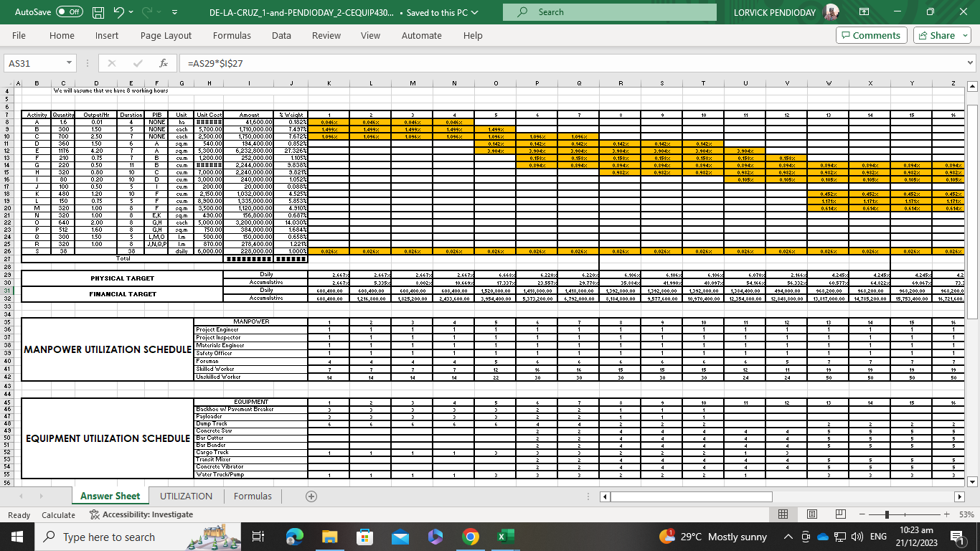The image size is (980, 551).
Task: Click the Share button
Action: pyautogui.click(x=942, y=35)
